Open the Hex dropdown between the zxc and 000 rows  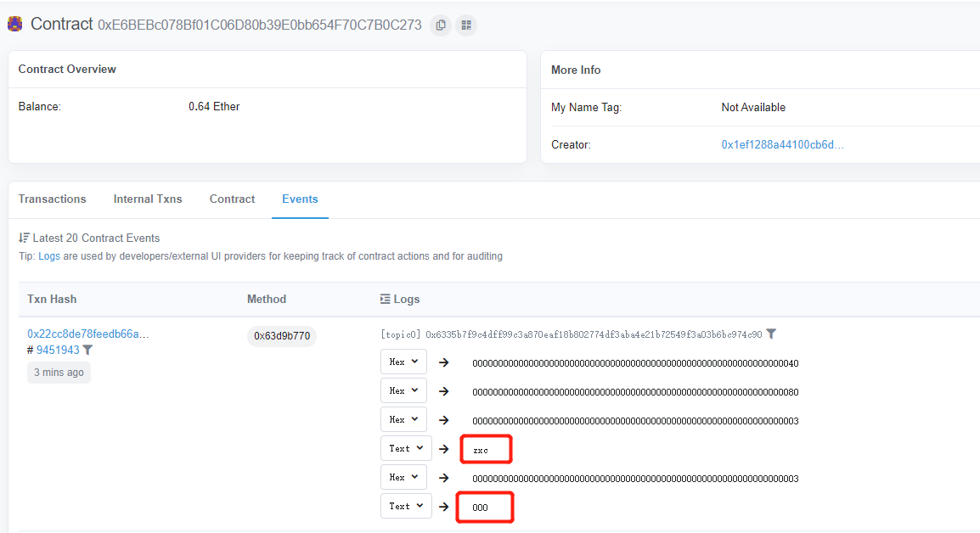(x=403, y=477)
